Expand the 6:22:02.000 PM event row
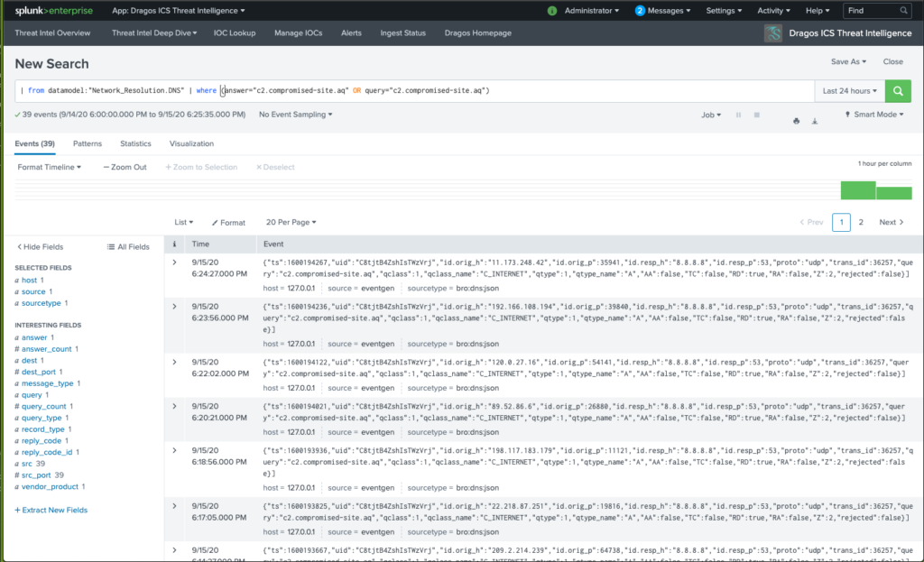 [x=174, y=362]
